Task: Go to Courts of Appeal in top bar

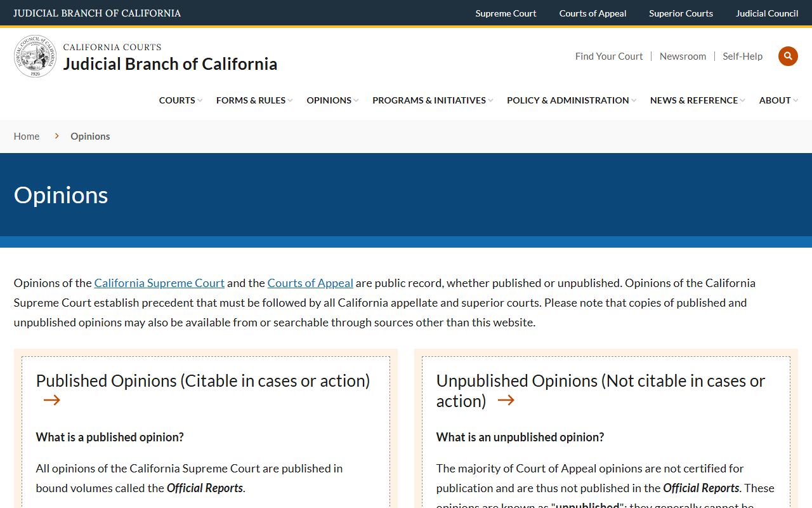Action: (593, 13)
